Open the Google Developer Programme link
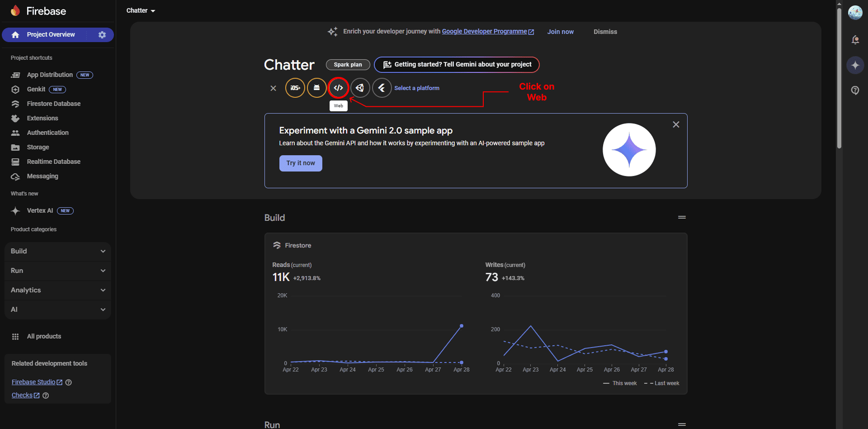Screen dimensions: 868x429 coord(485,31)
